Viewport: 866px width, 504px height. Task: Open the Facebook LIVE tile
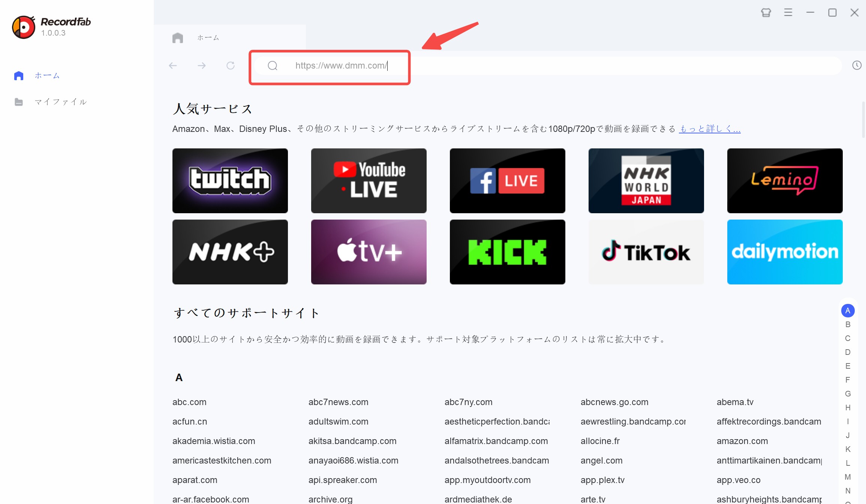coord(508,181)
